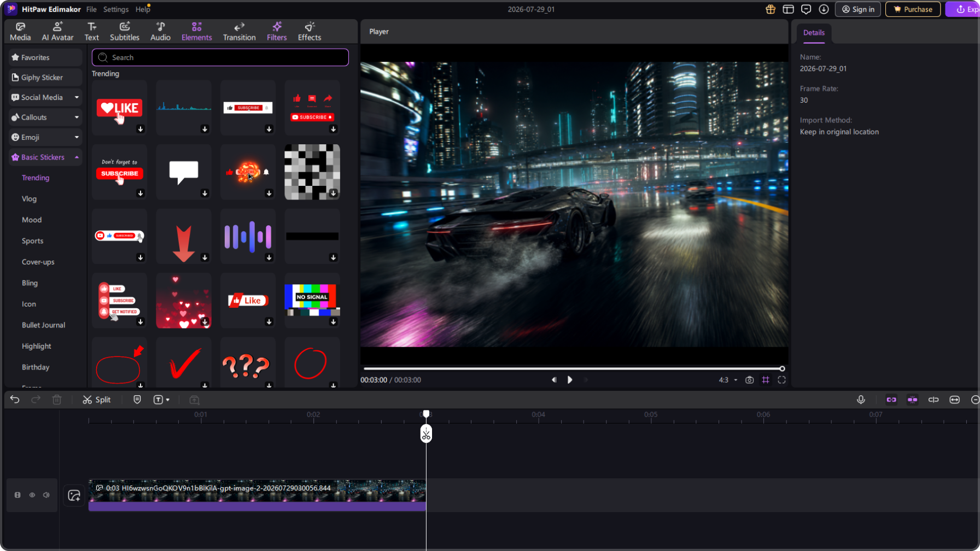Click the timeline playhead handle
Viewport: 980px width, 551px height.
pyautogui.click(x=426, y=414)
